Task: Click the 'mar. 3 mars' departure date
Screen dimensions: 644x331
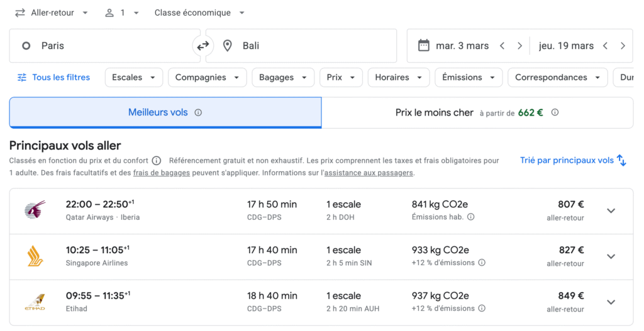Action: [462, 46]
